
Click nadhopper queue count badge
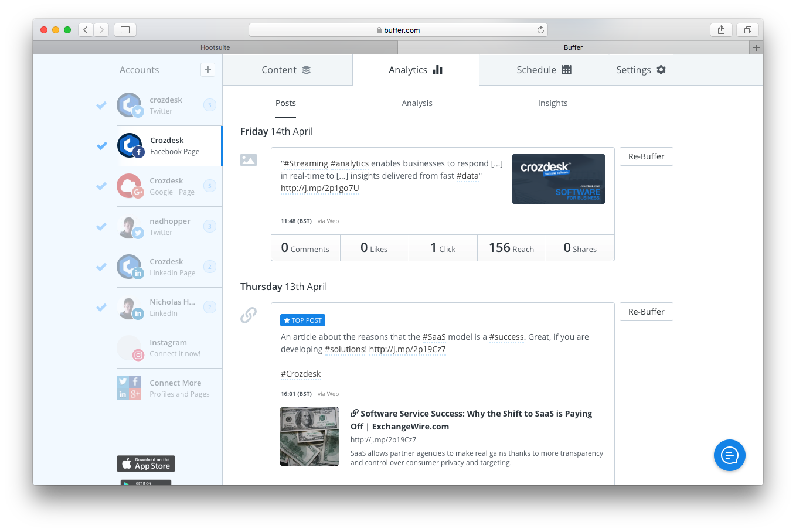(210, 226)
